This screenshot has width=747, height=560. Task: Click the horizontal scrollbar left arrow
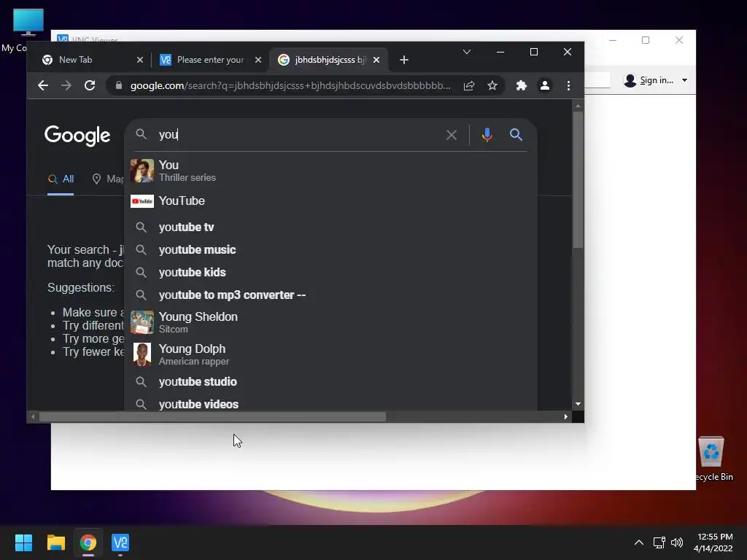click(33, 417)
